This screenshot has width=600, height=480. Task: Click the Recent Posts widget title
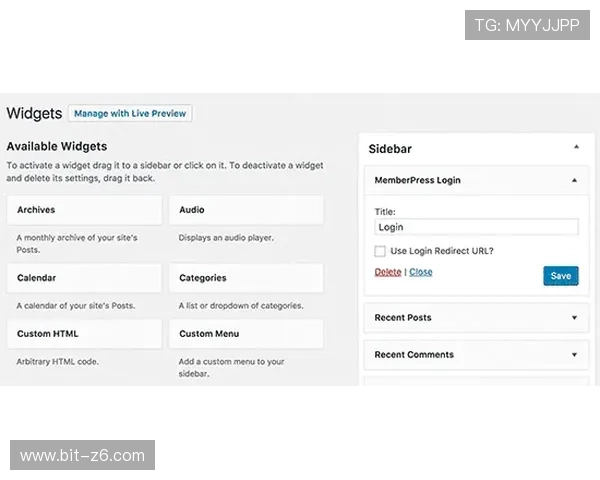point(403,318)
